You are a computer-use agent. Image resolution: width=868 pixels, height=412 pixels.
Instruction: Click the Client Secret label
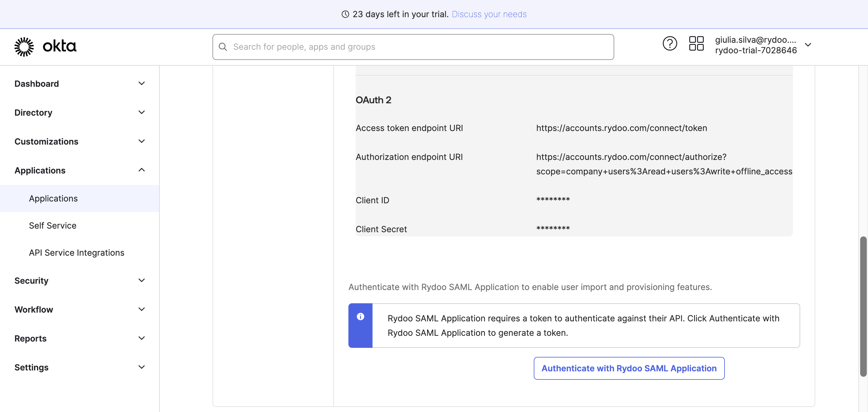coord(381,229)
